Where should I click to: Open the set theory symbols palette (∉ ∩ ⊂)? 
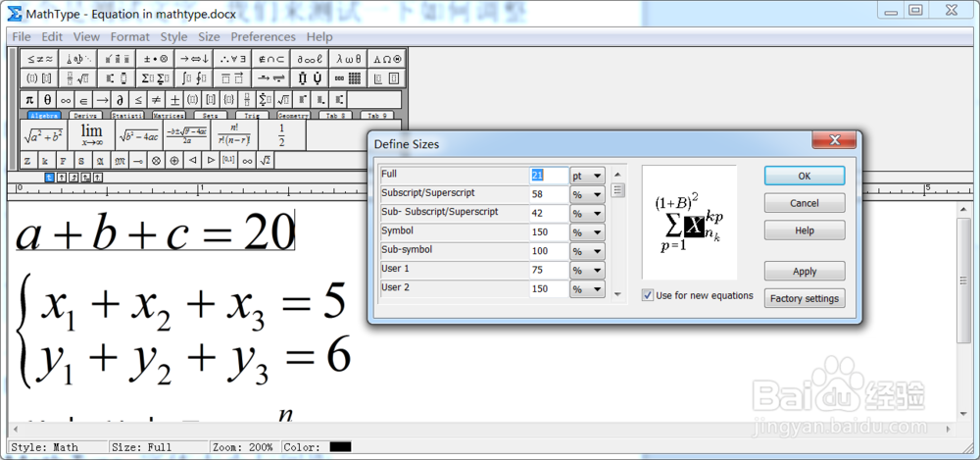tap(271, 60)
